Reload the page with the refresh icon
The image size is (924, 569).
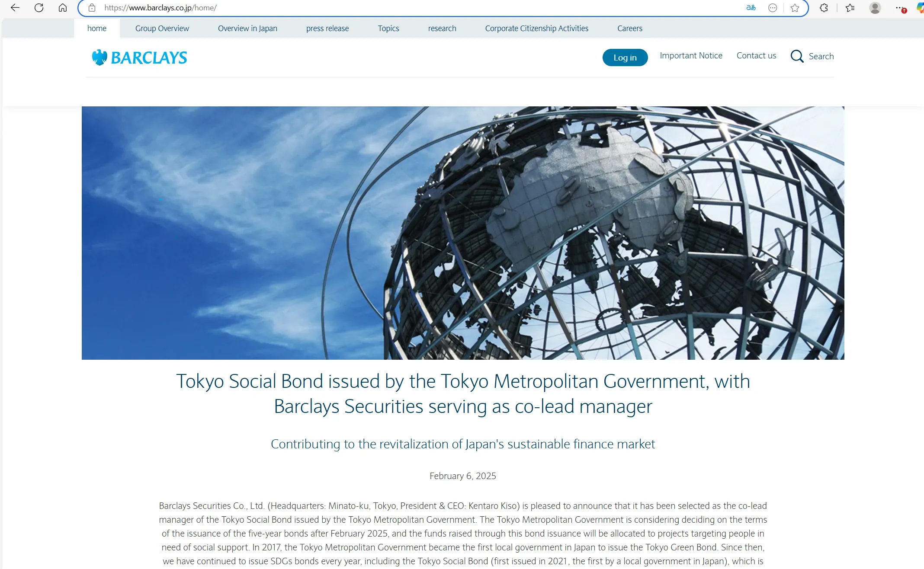(x=39, y=8)
